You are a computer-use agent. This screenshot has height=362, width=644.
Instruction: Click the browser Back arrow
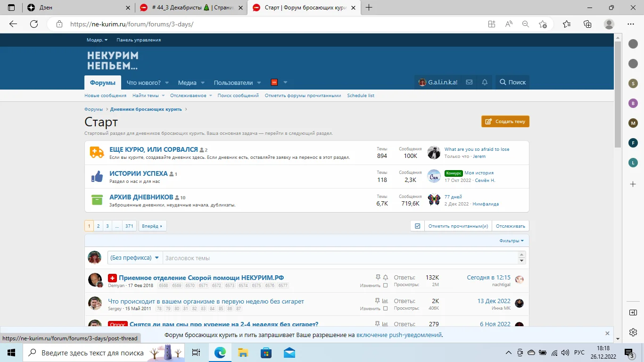coord(13,24)
